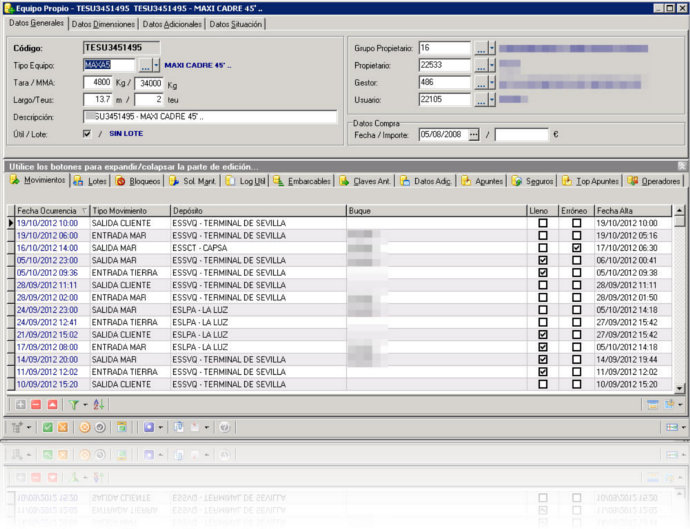Click the blue-yellow table view icon

click(x=653, y=404)
